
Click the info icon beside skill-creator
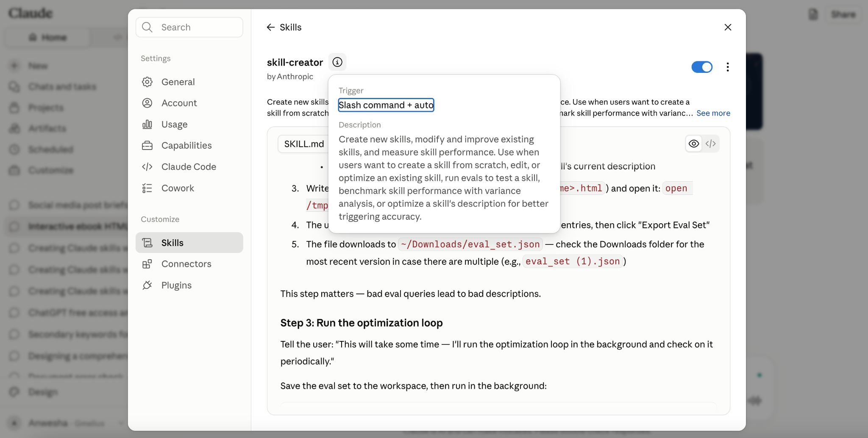click(x=337, y=62)
